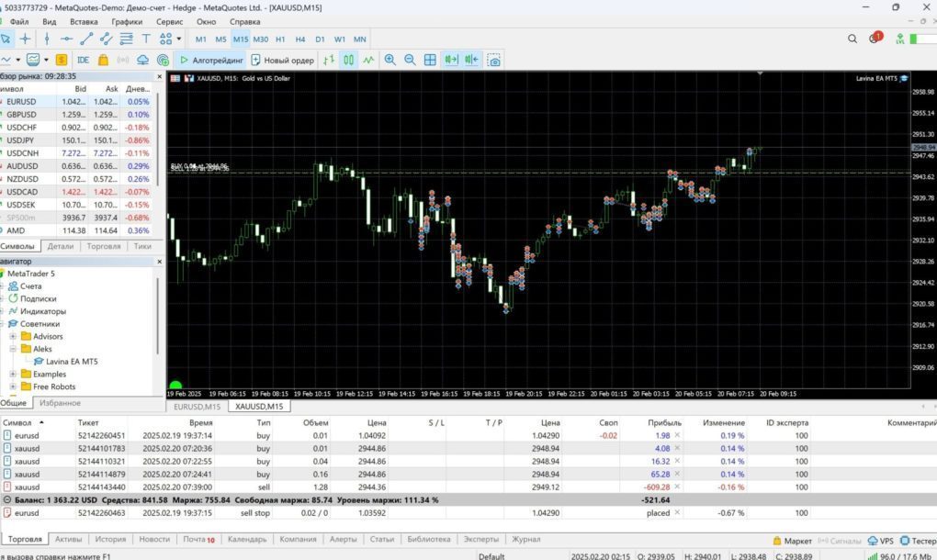Viewport: 937px width, 560px height.
Task: Click the Новый ордер button
Action: 283,60
